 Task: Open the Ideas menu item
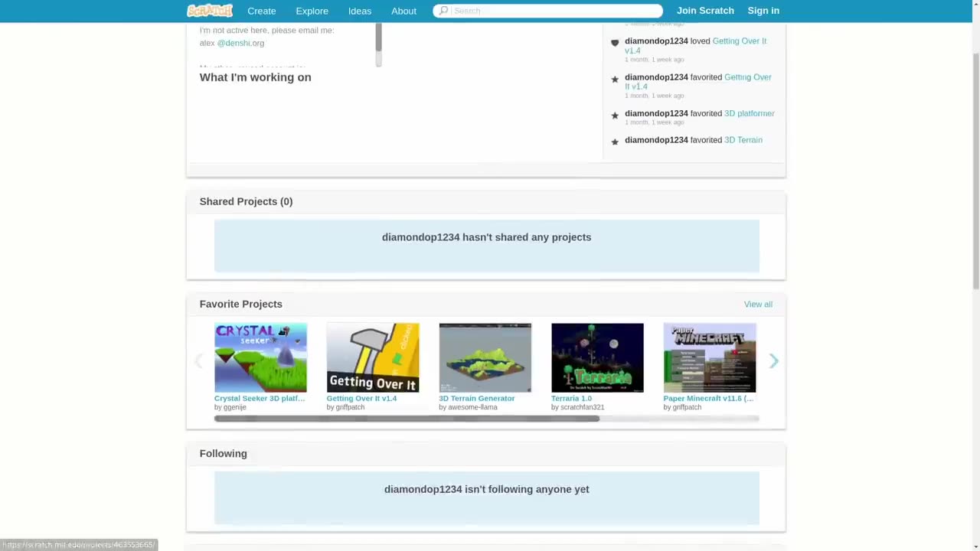pos(359,11)
